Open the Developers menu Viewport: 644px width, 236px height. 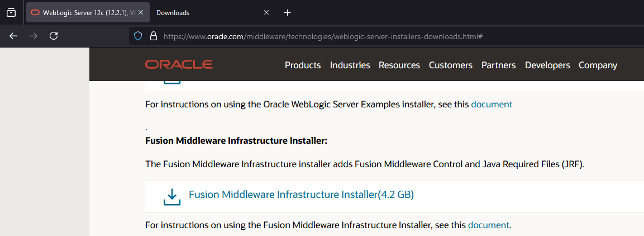tap(547, 65)
